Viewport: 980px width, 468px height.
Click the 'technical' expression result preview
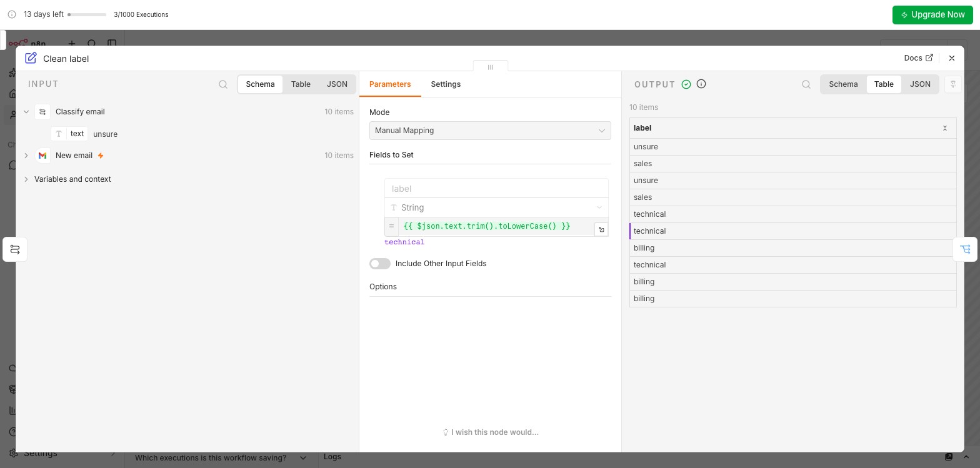(x=404, y=242)
